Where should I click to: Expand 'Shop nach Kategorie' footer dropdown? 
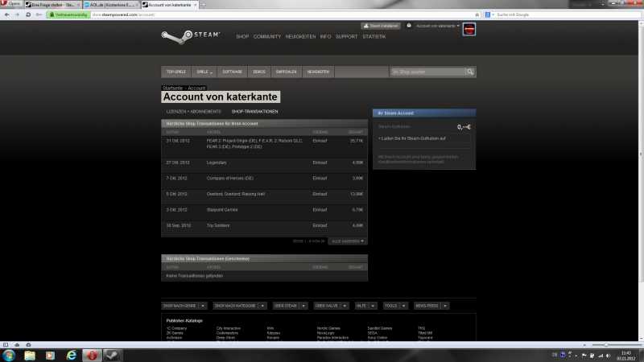[240, 306]
